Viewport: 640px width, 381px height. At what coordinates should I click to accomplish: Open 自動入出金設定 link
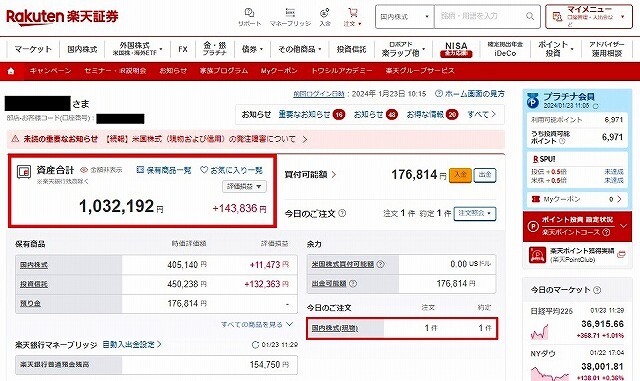[x=131, y=345]
